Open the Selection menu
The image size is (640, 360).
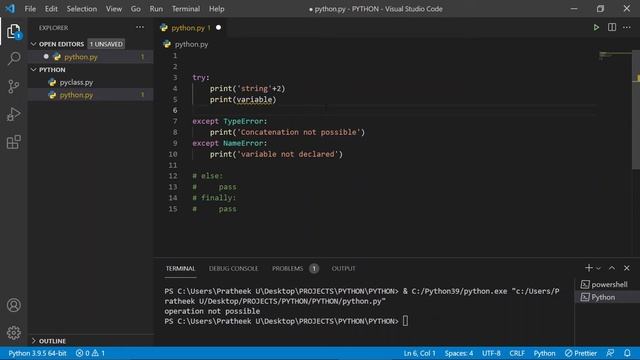click(82, 9)
